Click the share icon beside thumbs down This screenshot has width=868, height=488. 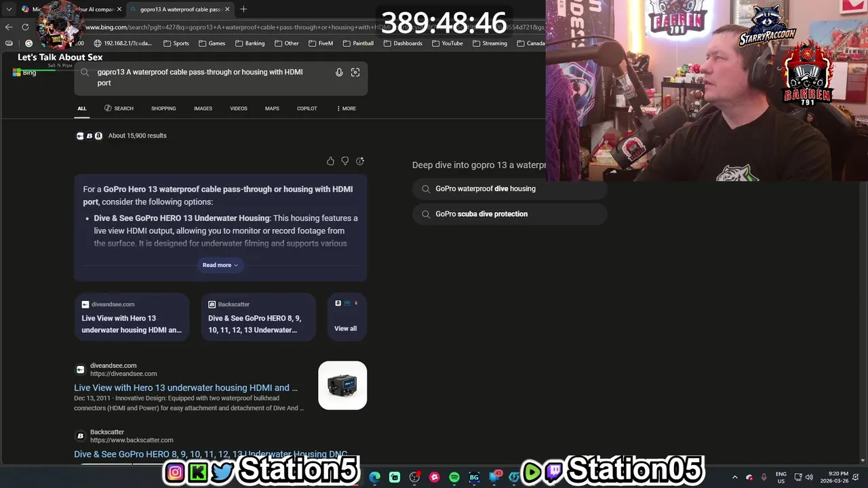(x=360, y=161)
